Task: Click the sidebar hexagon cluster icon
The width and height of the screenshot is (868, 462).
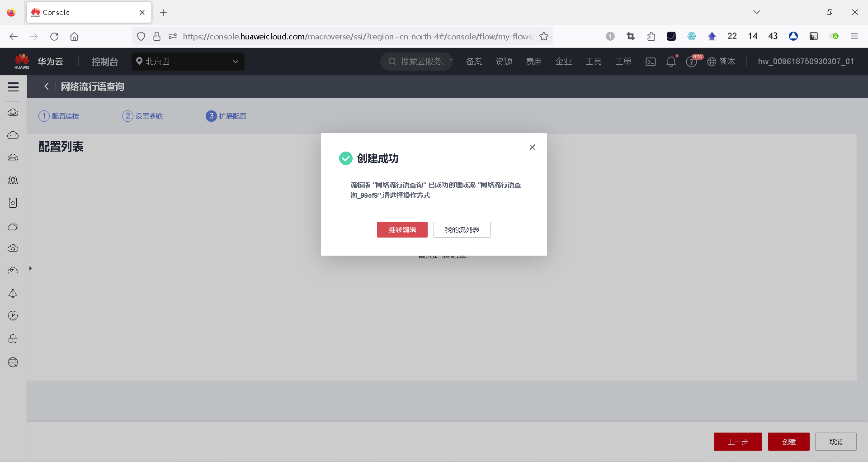Action: (13, 338)
